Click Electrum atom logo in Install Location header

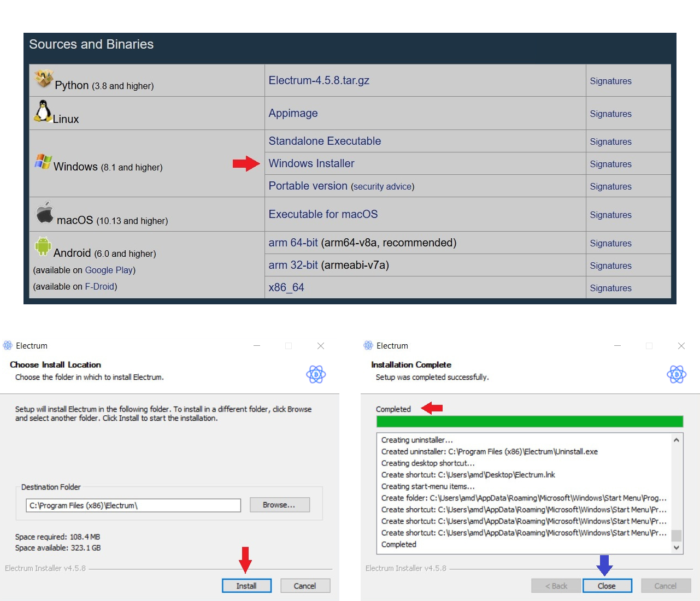pyautogui.click(x=316, y=374)
